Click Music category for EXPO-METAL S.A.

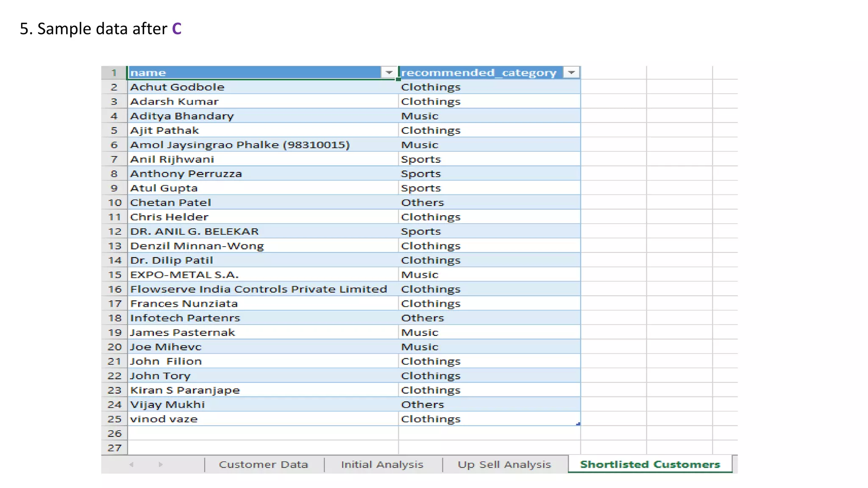click(x=489, y=274)
